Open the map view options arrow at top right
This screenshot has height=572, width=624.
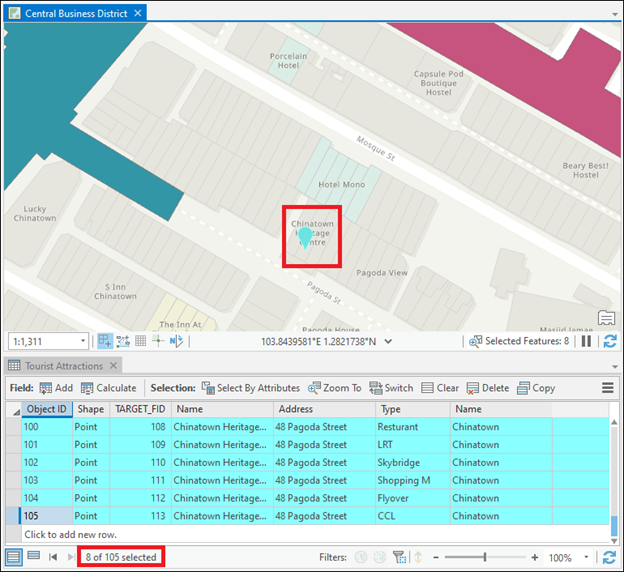click(x=615, y=14)
